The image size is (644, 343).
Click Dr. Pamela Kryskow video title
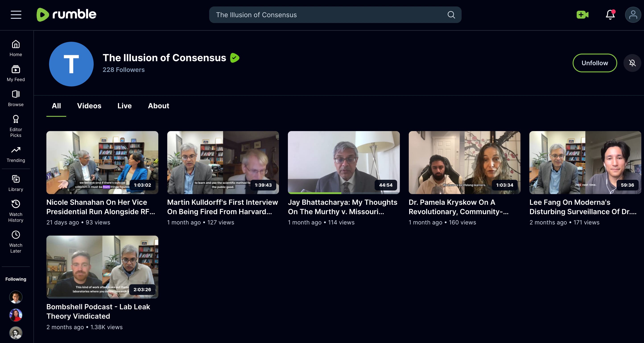(458, 207)
